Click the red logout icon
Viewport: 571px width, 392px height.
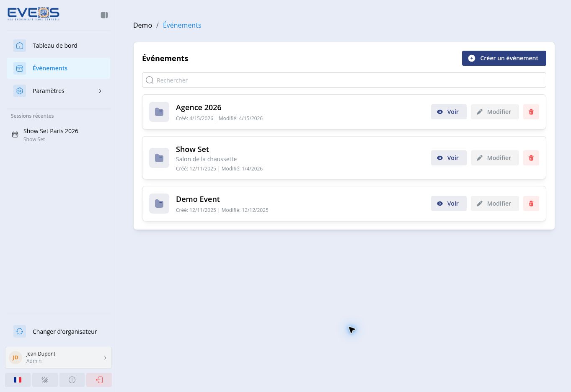tap(99, 380)
